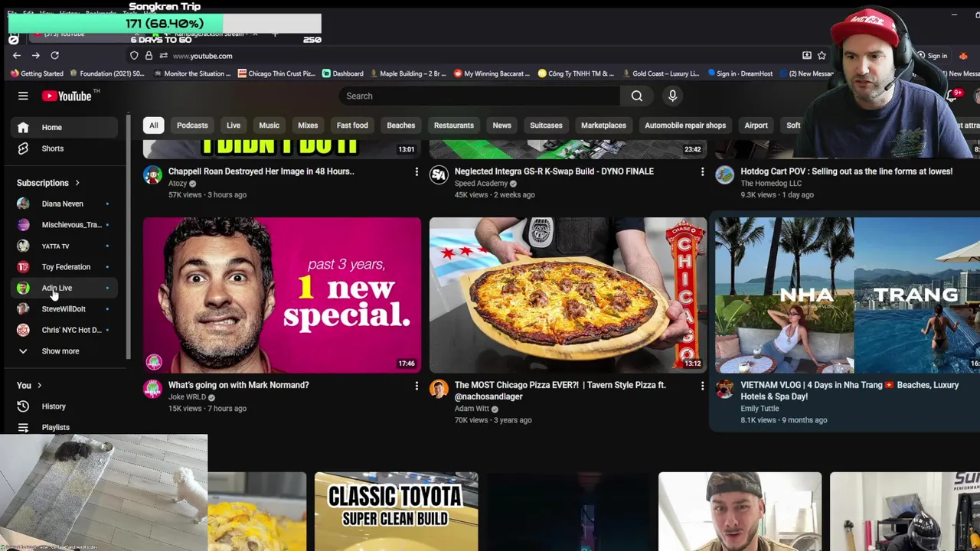Select the Marketplaces filter chip
The width and height of the screenshot is (980, 551).
pos(603,126)
